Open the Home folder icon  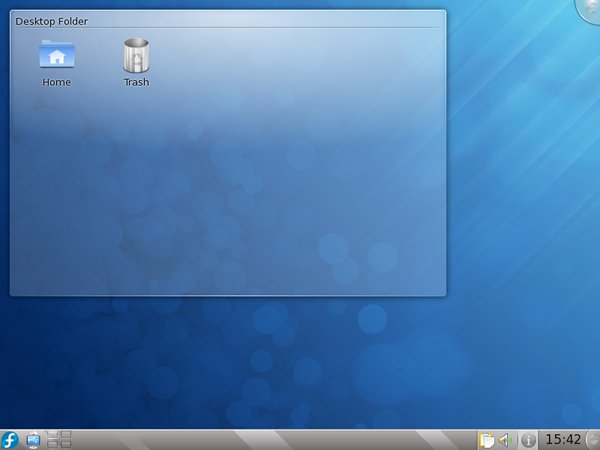(x=57, y=54)
